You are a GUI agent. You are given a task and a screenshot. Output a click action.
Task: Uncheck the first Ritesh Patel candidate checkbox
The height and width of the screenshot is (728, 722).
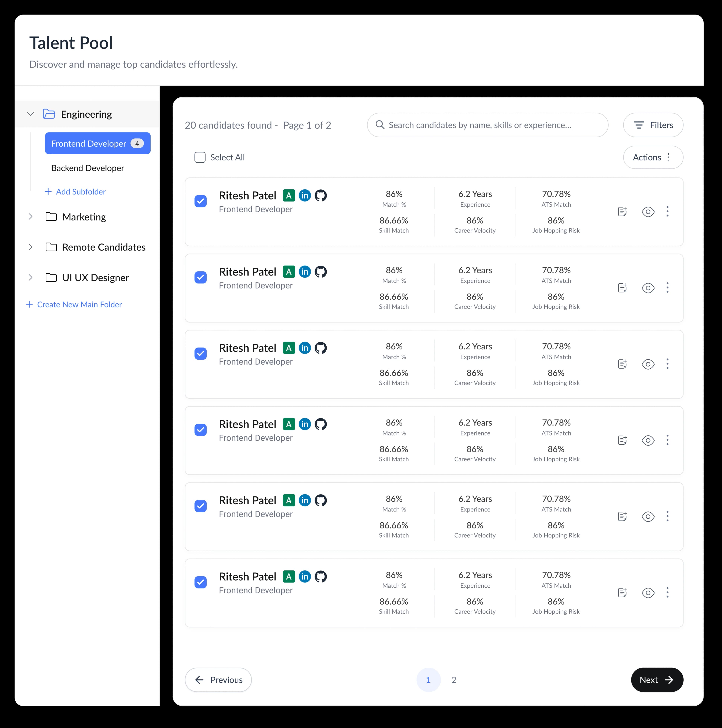[x=200, y=201]
